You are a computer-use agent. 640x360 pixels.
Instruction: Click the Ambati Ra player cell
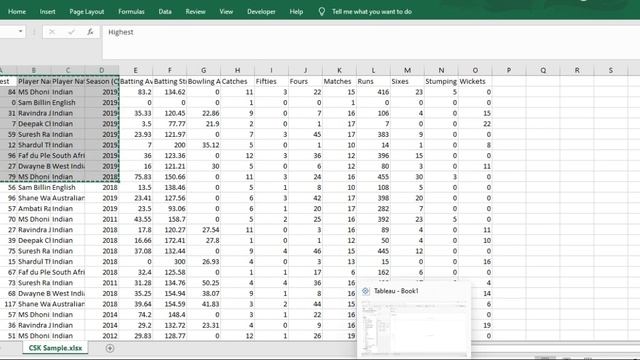[x=34, y=209]
